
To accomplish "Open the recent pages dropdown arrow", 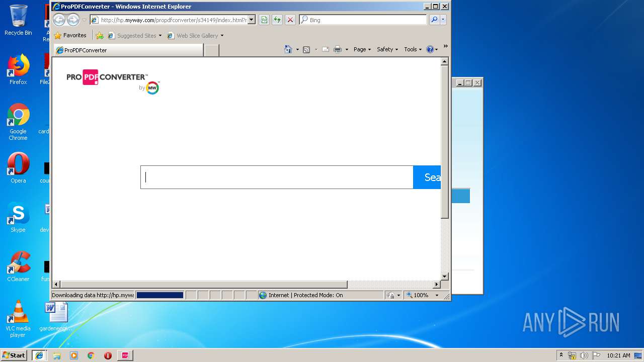I will click(x=84, y=20).
